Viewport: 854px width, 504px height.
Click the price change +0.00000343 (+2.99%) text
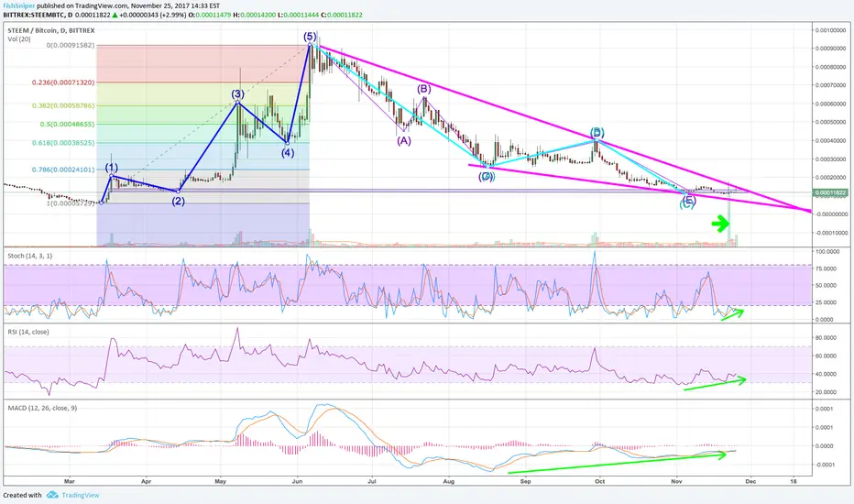153,15
